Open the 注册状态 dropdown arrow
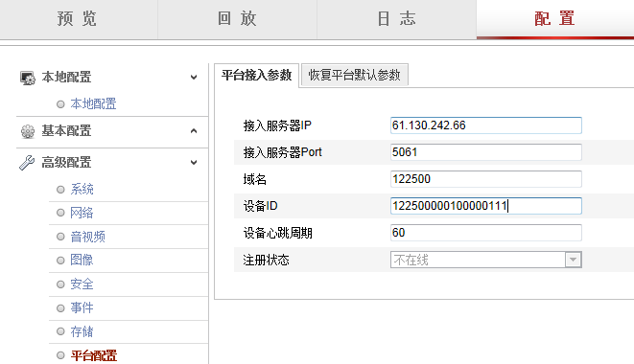The width and height of the screenshot is (634, 364). [x=573, y=260]
